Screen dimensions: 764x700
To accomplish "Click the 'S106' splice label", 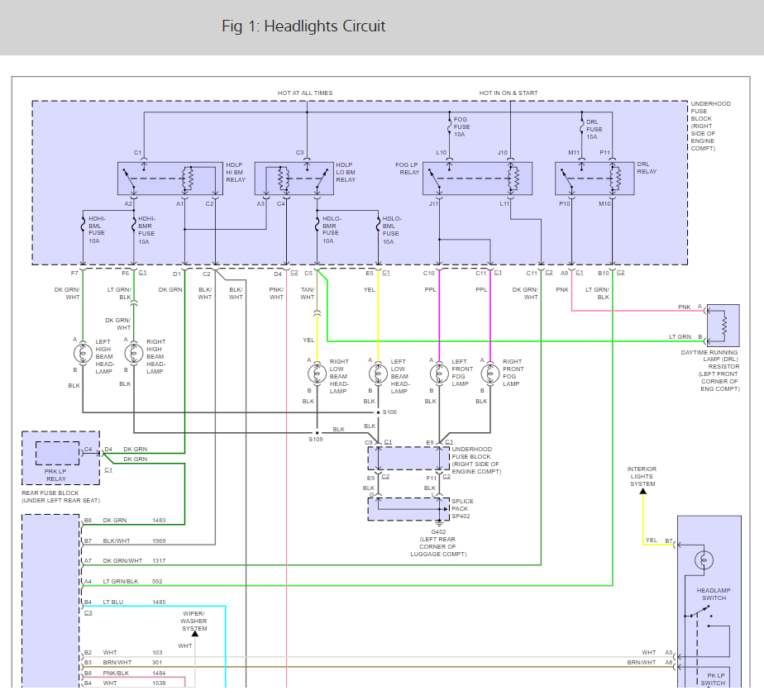I will coord(389,412).
